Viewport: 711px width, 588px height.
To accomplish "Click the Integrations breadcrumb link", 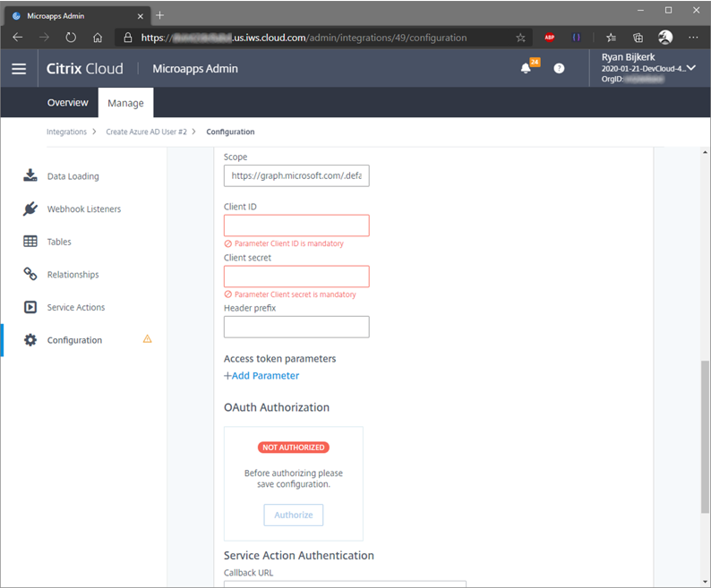I will [66, 132].
